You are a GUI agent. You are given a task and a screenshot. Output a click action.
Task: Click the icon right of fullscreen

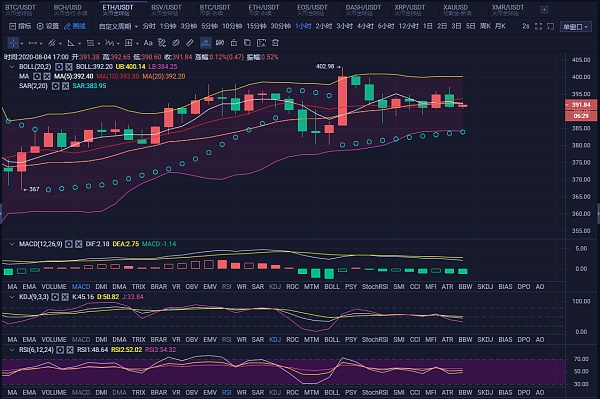[x=550, y=26]
